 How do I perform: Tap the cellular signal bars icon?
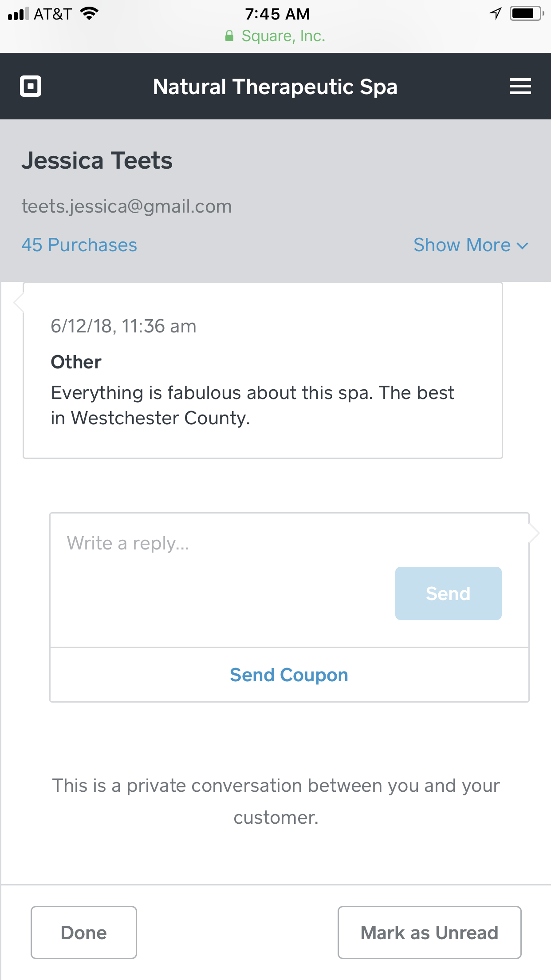pos(18,14)
